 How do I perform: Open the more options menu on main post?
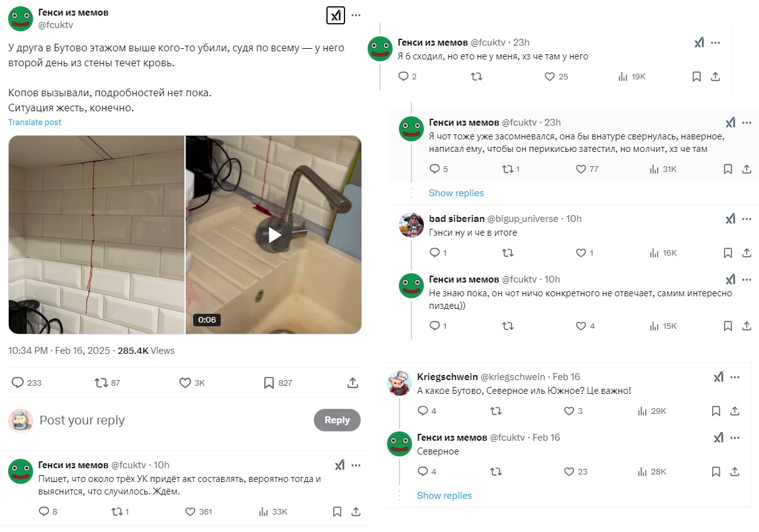coord(356,15)
